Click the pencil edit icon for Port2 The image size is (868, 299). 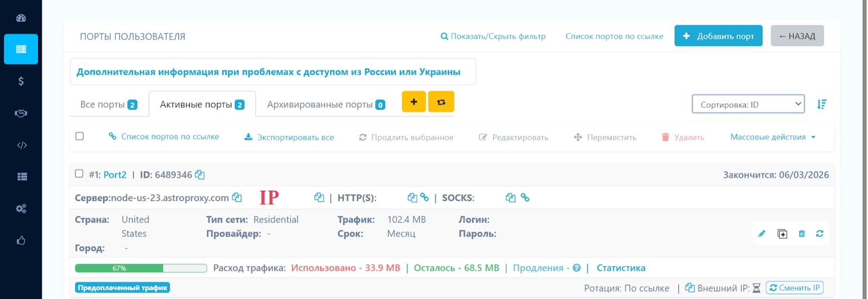(762, 233)
